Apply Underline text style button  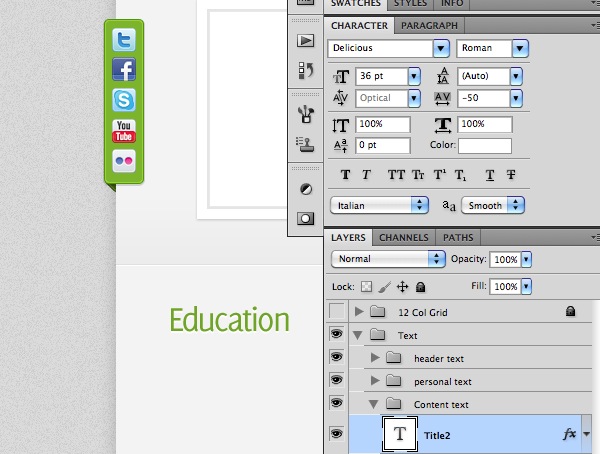tap(490, 175)
